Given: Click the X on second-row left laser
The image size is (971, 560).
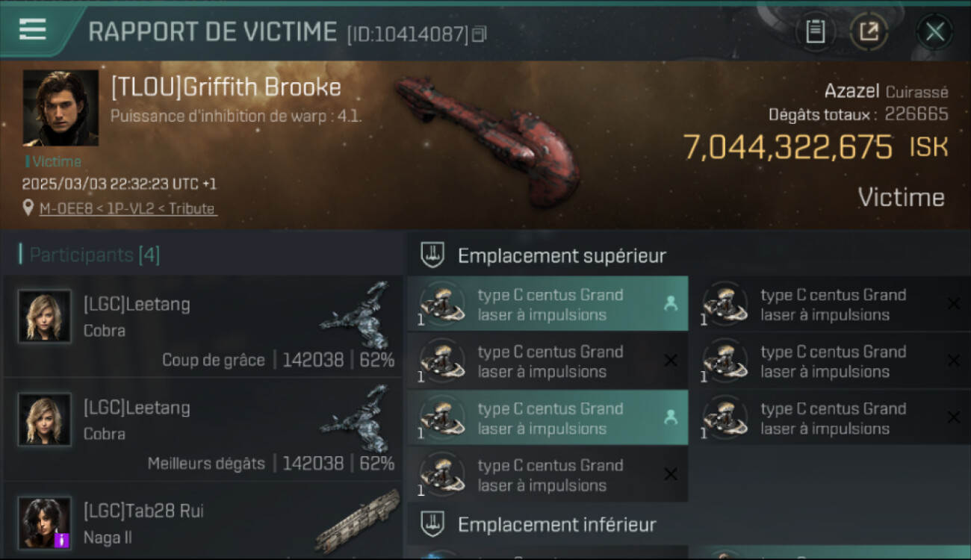Looking at the screenshot, I should [670, 361].
